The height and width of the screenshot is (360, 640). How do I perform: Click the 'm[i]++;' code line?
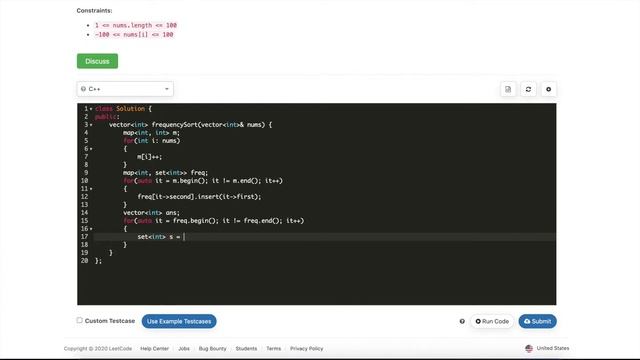(x=150, y=157)
